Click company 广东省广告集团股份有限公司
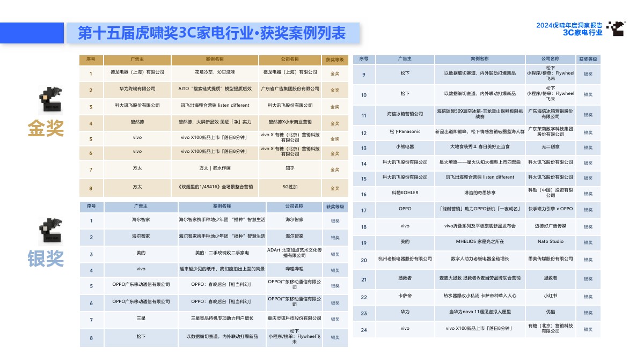Viewport: 644px width, 362px height. [290, 88]
